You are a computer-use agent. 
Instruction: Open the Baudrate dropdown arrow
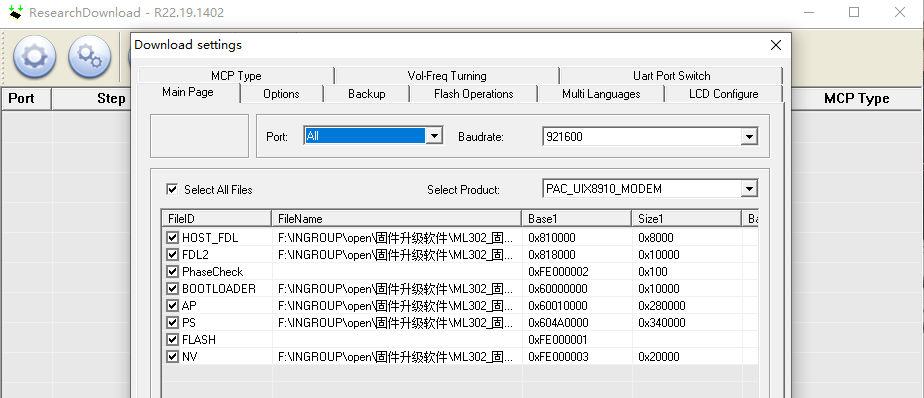[749, 137]
